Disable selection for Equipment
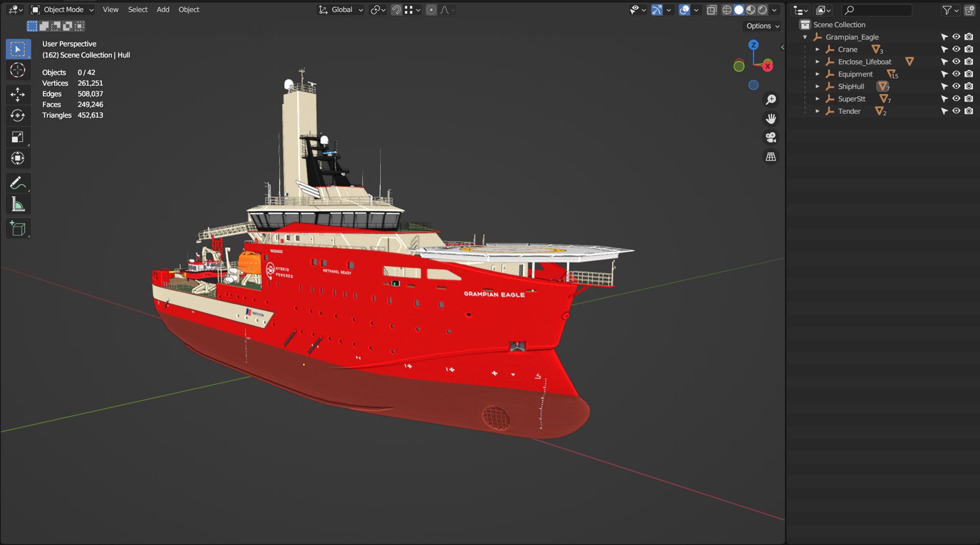 [944, 74]
